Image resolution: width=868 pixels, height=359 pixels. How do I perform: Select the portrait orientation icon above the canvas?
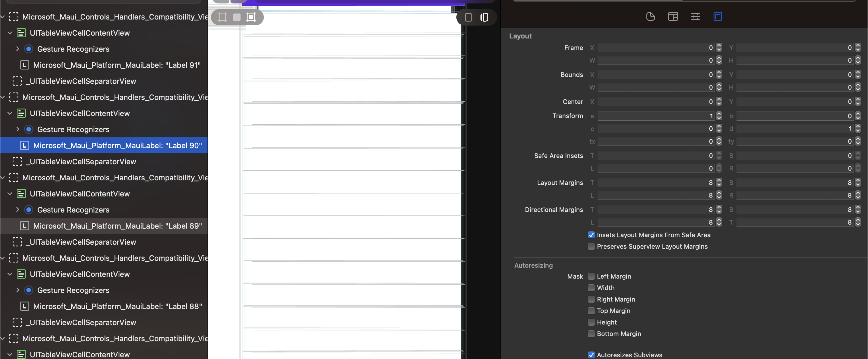tap(468, 17)
